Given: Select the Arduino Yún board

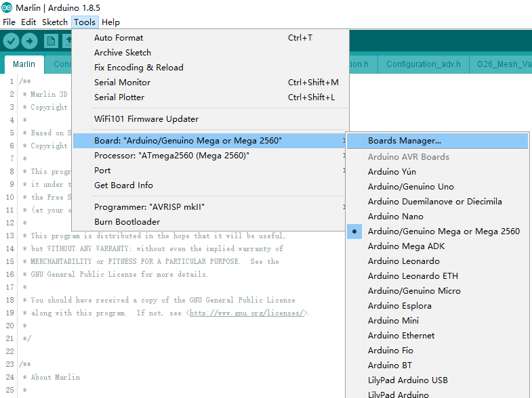Looking at the screenshot, I should click(x=437, y=172).
